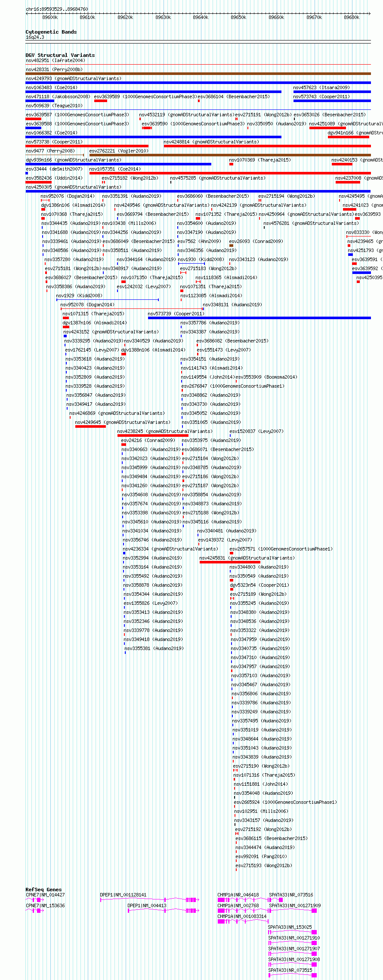Image resolution: width=383 pixels, height=980 pixels.
Task: Select transcript CHMP1A|NM_001083314
Action: (242, 916)
